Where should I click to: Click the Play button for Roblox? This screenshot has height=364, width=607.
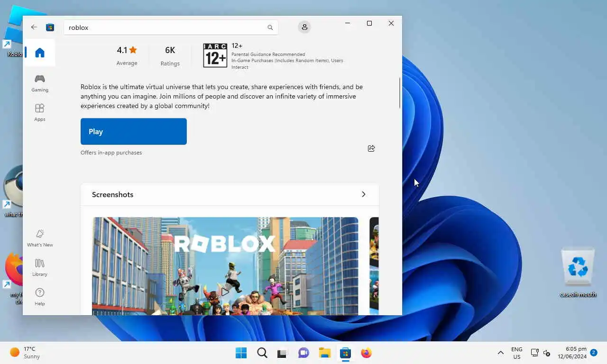[x=134, y=131]
